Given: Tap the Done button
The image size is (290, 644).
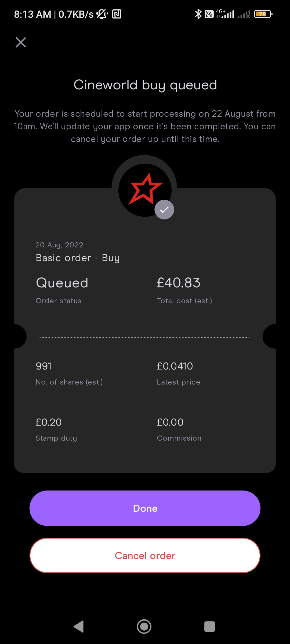Looking at the screenshot, I should click(145, 508).
